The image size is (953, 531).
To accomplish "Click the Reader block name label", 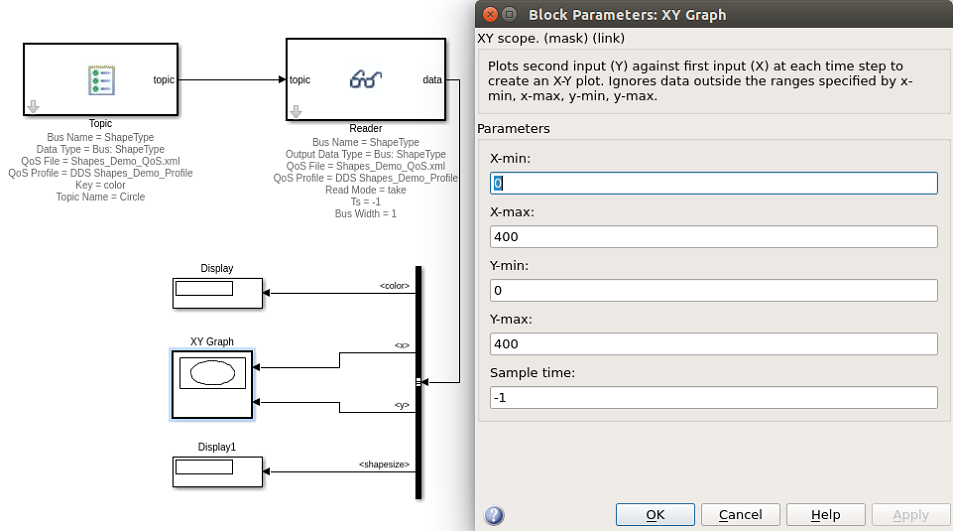I will tap(365, 128).
